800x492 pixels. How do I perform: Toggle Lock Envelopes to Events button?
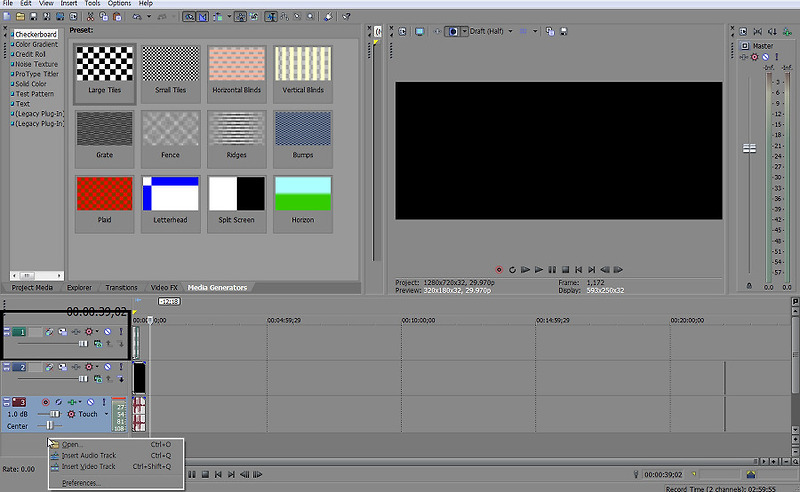[x=240, y=17]
